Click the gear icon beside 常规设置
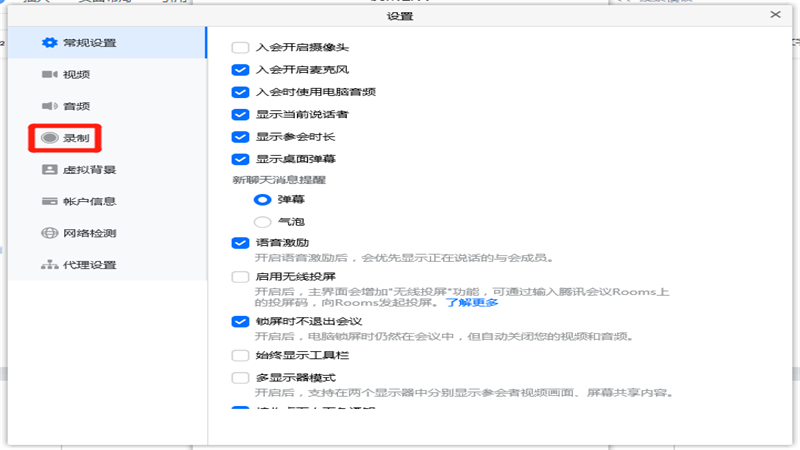The image size is (800, 450). pos(49,43)
